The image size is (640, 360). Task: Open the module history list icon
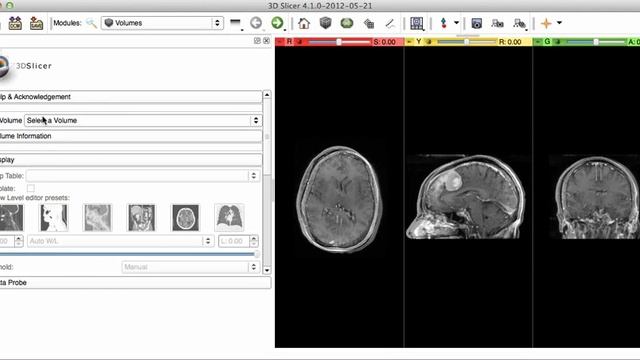236,23
